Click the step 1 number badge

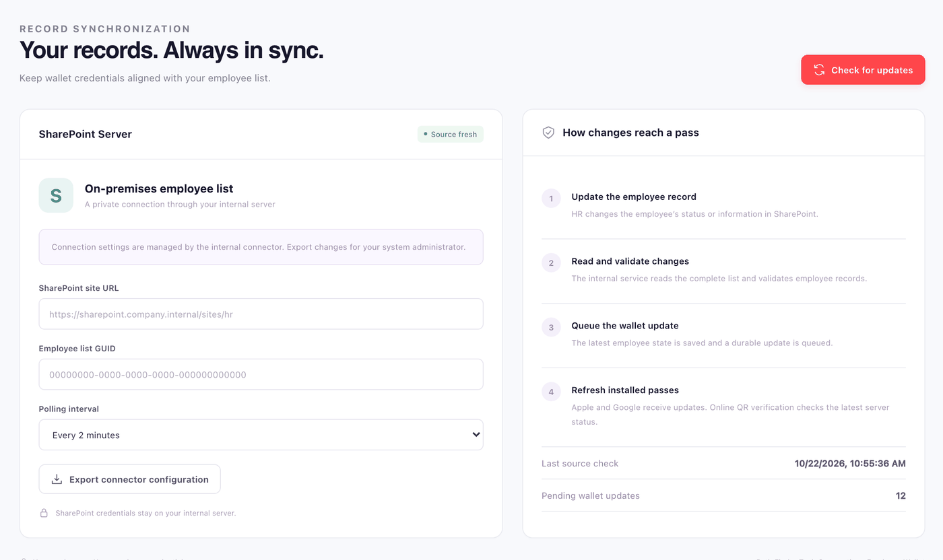pyautogui.click(x=551, y=199)
